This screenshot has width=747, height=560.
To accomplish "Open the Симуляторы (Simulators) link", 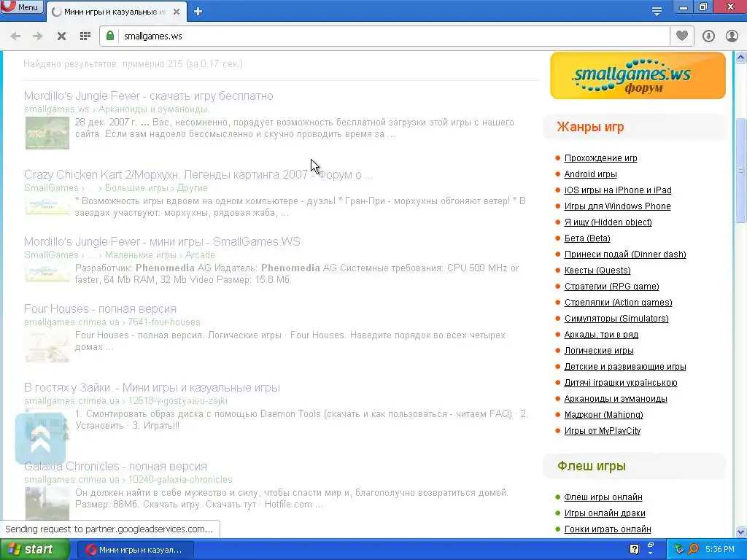I will tap(616, 319).
